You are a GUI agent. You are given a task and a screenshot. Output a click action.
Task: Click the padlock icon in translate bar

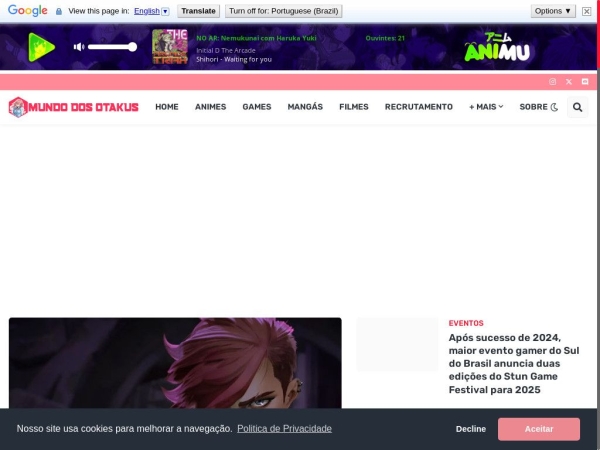(x=59, y=11)
